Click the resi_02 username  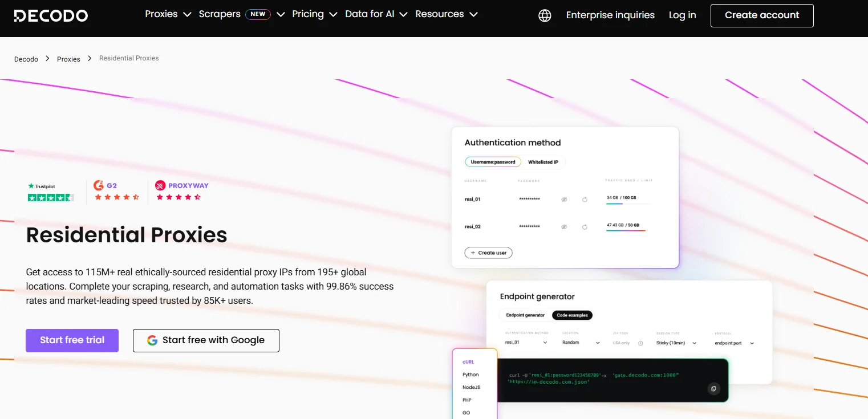tap(473, 227)
